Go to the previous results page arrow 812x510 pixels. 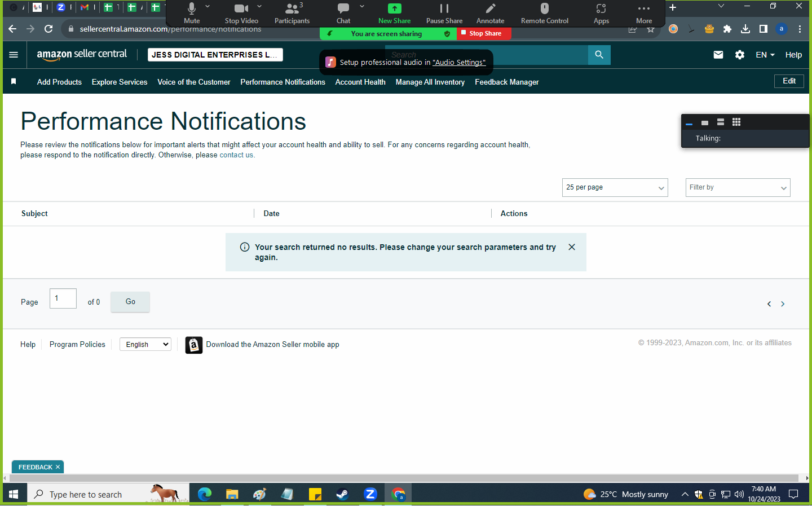pos(769,304)
